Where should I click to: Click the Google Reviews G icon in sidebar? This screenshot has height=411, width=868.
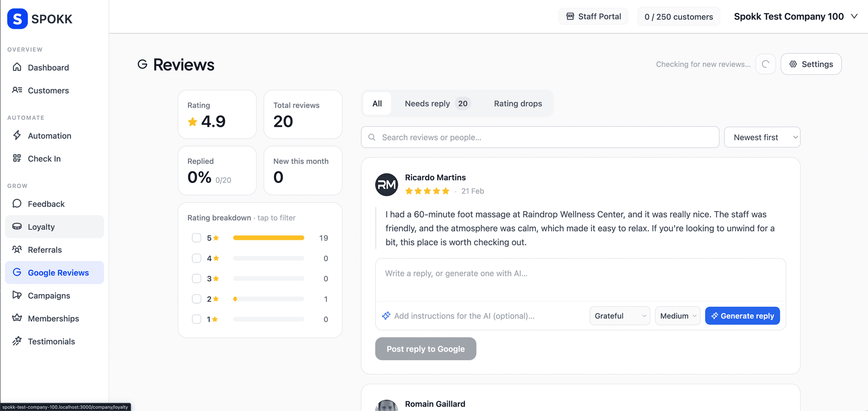click(17, 272)
